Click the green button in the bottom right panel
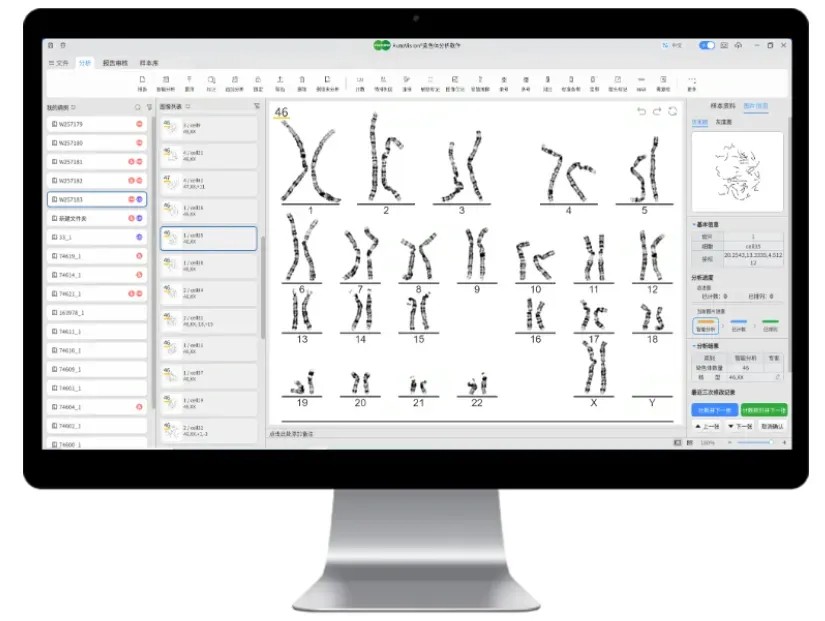 [x=764, y=409]
